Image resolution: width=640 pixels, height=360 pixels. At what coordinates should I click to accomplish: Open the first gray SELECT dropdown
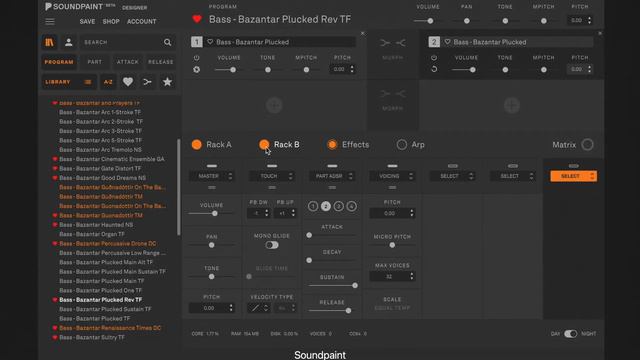click(x=453, y=176)
